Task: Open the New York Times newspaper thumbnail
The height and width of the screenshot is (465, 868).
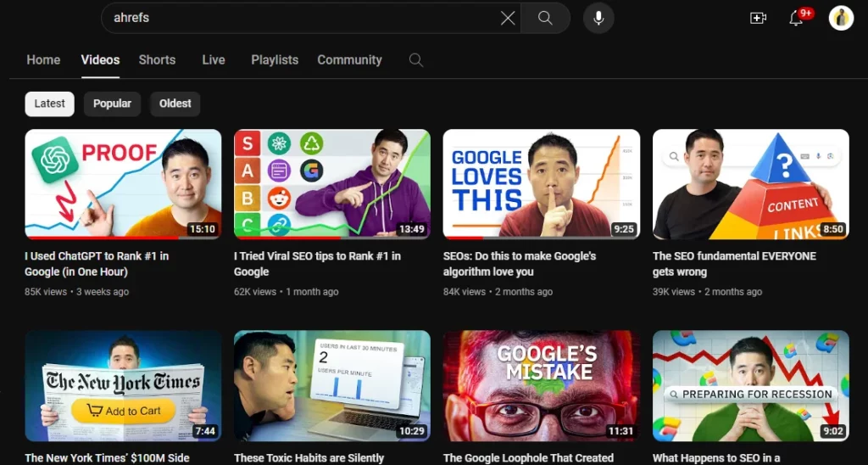Action: click(123, 386)
